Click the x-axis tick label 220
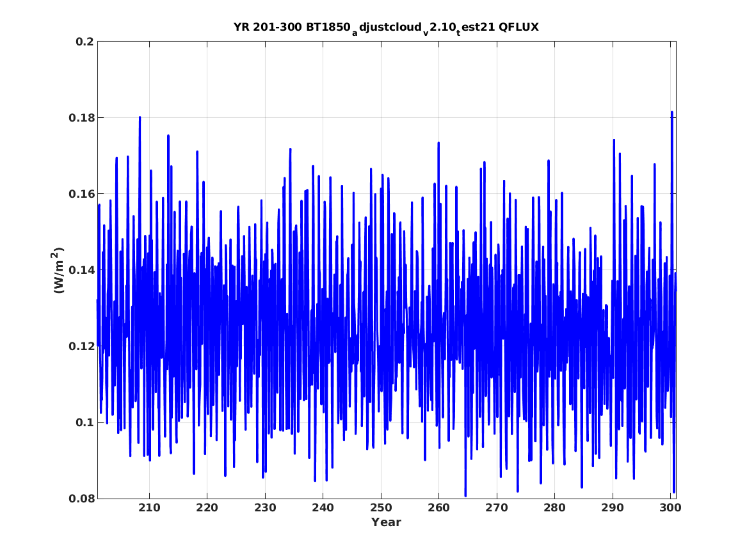Screen dimensions: 747x560 coord(207,508)
